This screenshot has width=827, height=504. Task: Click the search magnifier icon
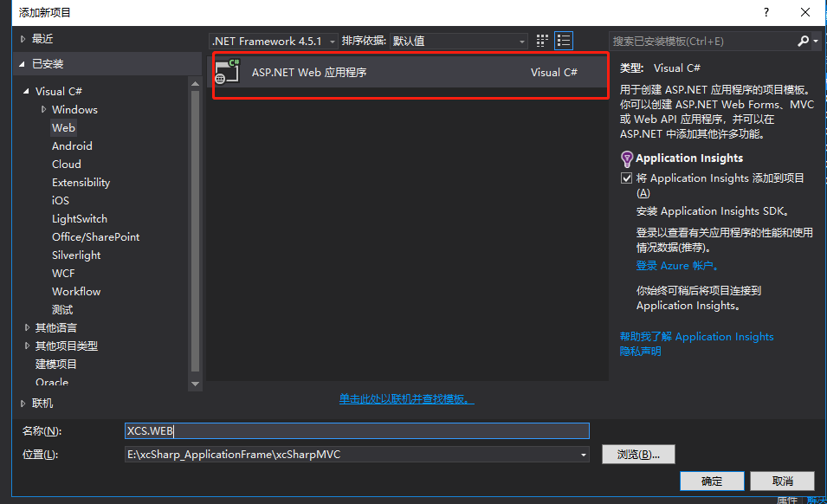tap(804, 41)
